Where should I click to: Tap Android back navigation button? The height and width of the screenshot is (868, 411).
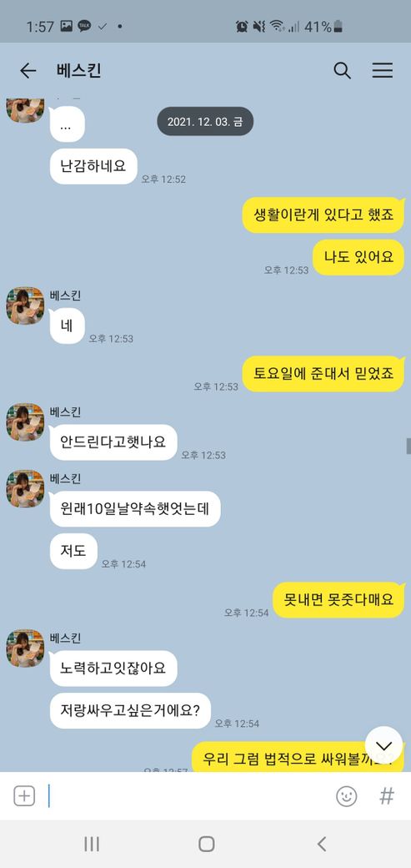pos(322,844)
